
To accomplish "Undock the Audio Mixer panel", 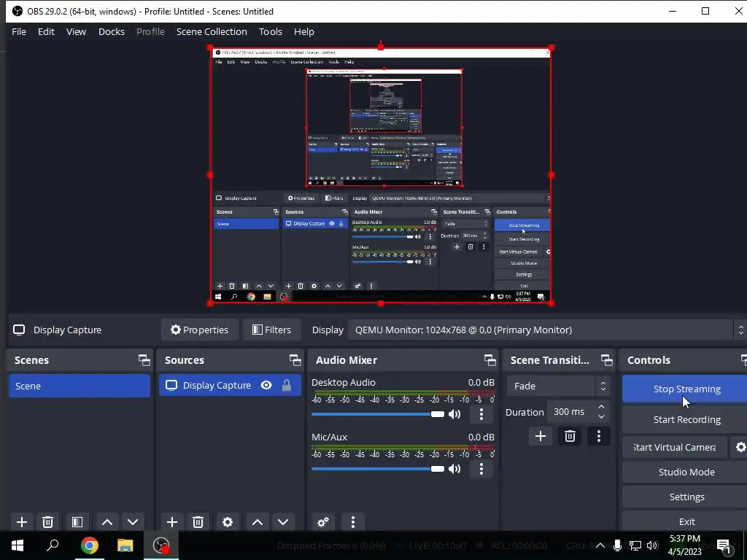I will pos(489,360).
